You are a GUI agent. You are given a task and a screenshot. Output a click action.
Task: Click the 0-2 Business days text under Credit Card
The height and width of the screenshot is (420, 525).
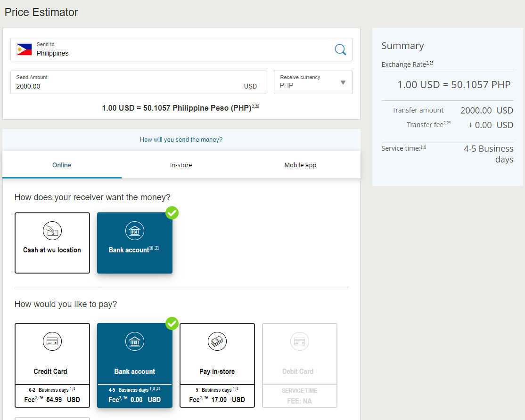coord(52,389)
